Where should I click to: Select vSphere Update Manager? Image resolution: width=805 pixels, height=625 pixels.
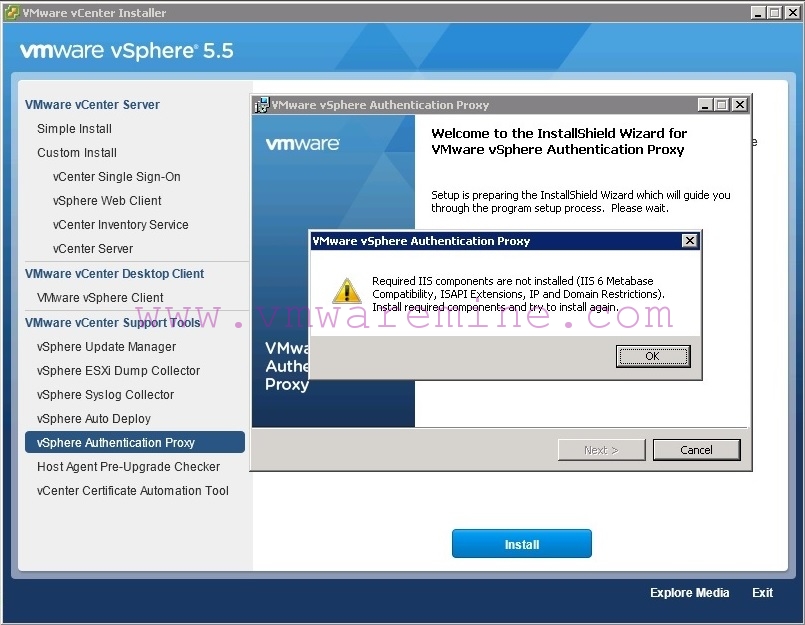click(x=106, y=347)
